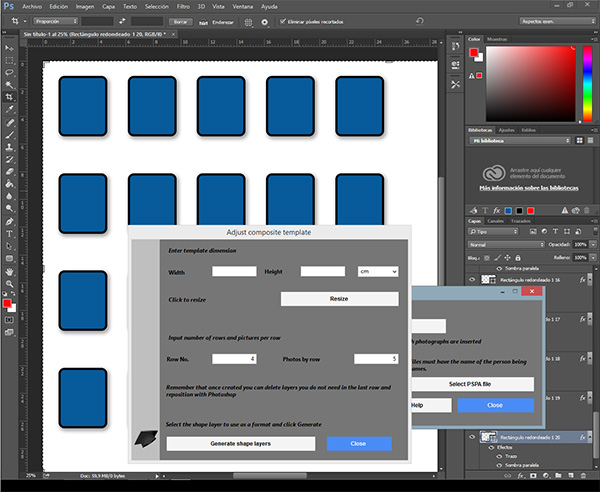Viewport: 600px width, 492px height.
Task: Toggle pixel layer filter in Layers panel
Action: coord(533,231)
